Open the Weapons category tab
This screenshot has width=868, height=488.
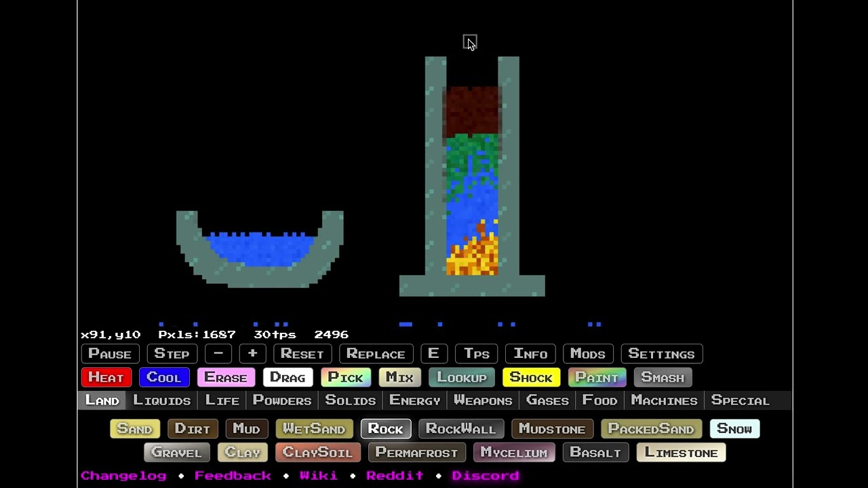(x=483, y=401)
